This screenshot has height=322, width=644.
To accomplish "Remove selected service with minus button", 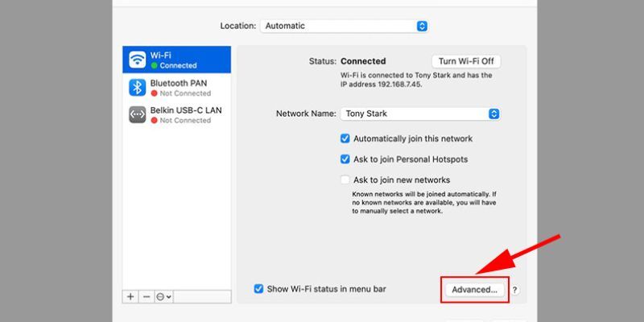I will 146,296.
